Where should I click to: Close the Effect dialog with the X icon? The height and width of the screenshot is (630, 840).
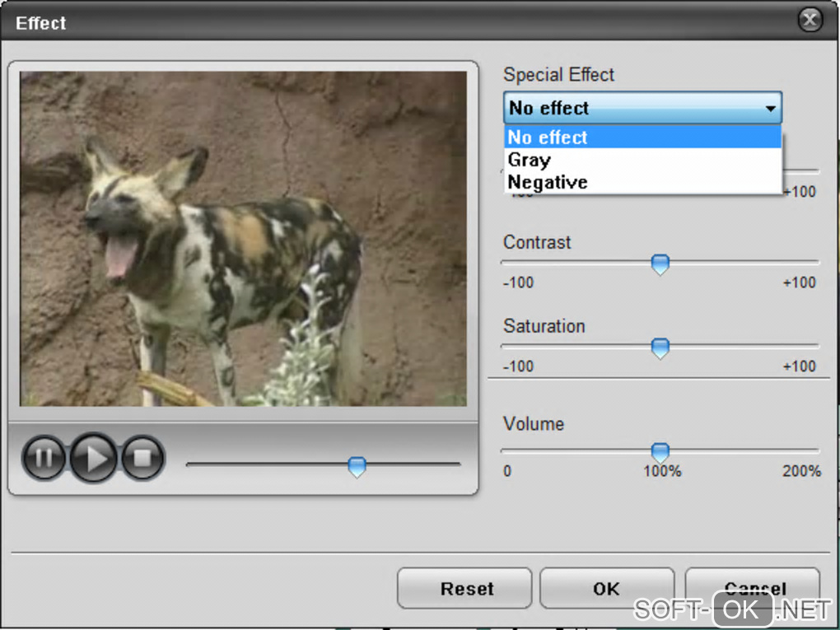click(810, 21)
